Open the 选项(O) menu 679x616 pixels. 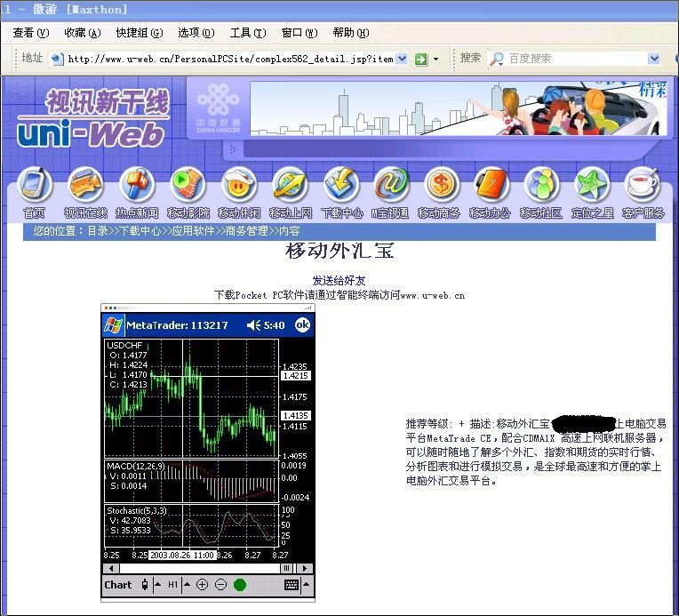tap(196, 33)
